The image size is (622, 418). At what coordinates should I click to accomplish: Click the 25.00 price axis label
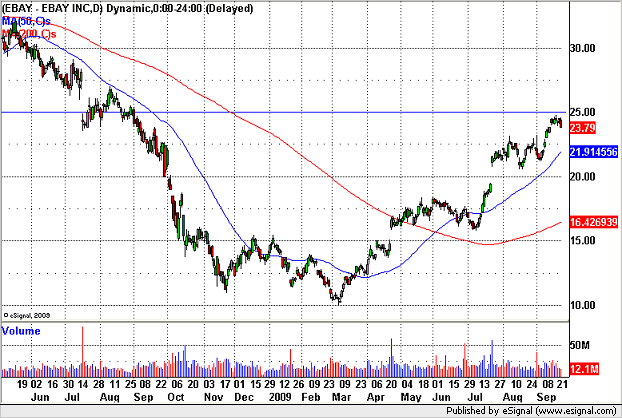coord(582,112)
